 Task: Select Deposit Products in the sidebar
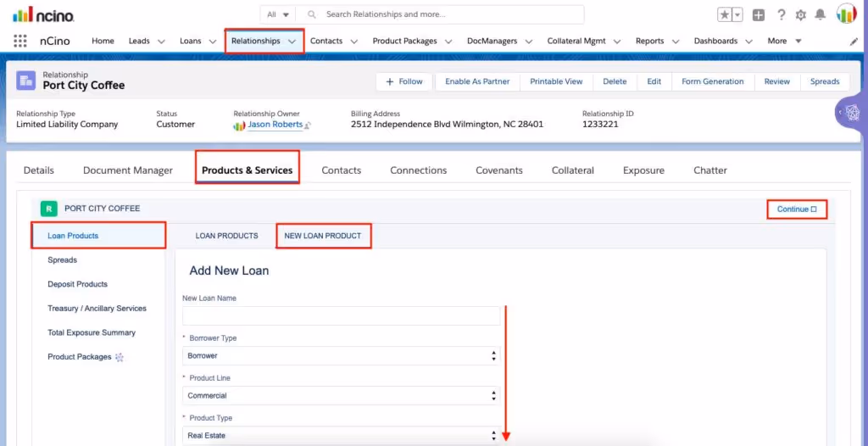(77, 284)
